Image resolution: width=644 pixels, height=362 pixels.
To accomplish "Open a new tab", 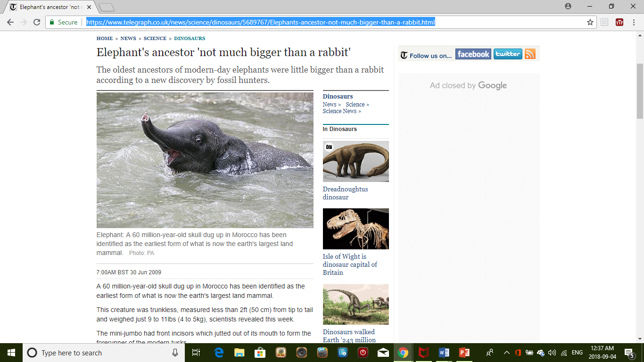I will click(x=107, y=7).
